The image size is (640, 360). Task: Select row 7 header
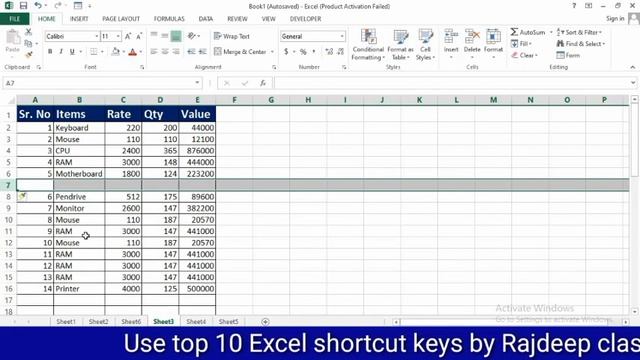coord(8,185)
